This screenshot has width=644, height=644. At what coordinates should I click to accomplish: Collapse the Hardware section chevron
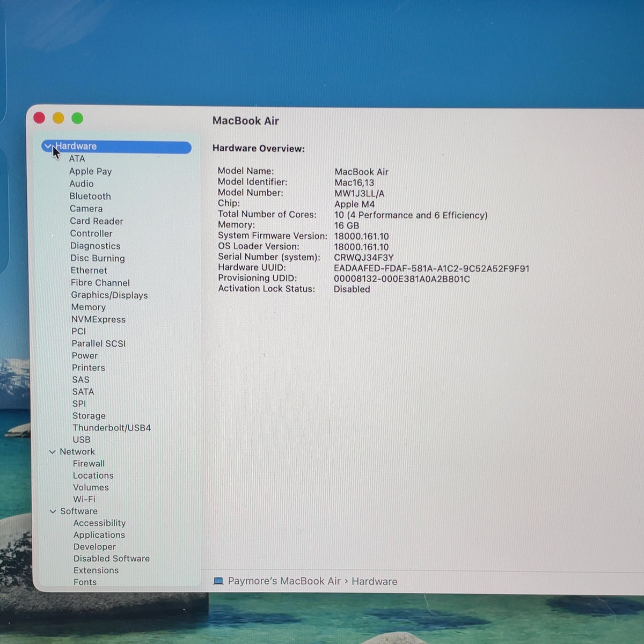coord(48,146)
